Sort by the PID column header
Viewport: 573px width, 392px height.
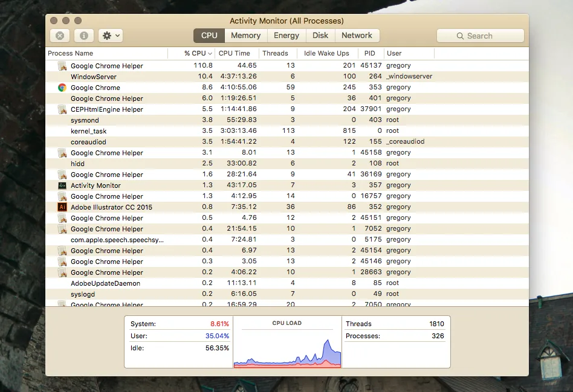[x=369, y=53]
